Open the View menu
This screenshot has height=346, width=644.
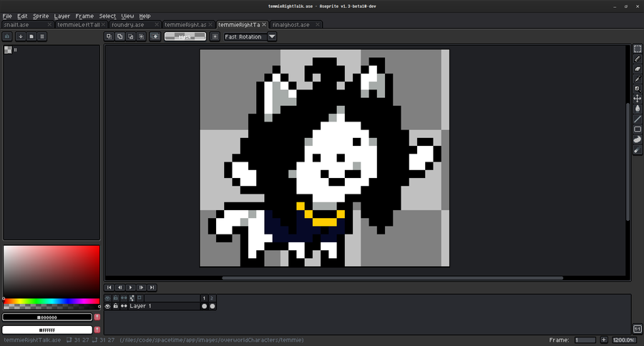pos(127,16)
